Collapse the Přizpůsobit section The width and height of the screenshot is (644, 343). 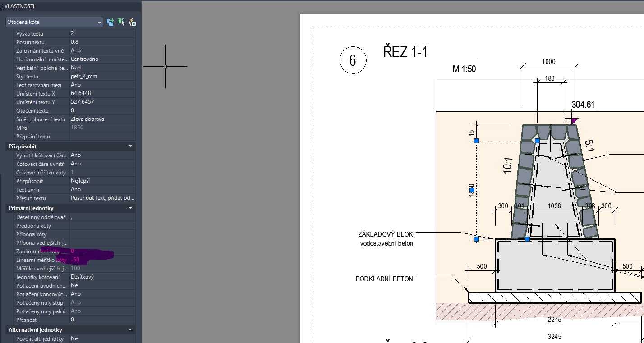coord(130,146)
